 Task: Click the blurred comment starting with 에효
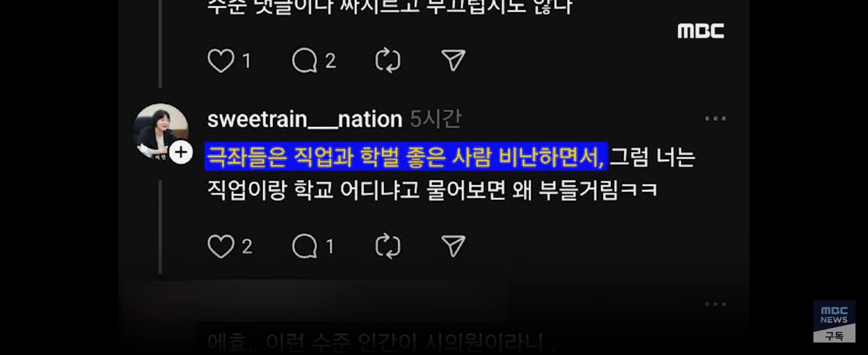pyautogui.click(x=381, y=343)
